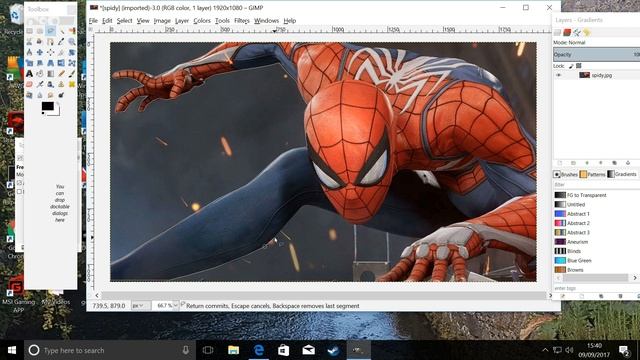Select the Smudge tool
640x360 pixels.
(x=50, y=95)
